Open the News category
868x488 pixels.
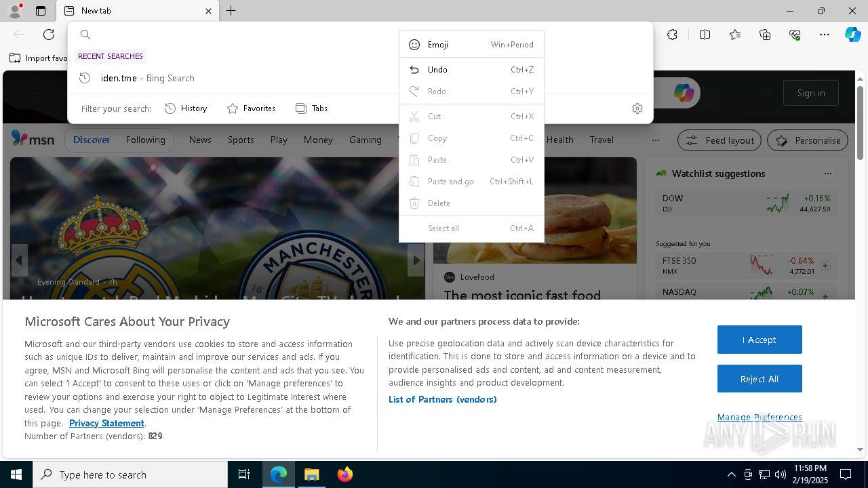(x=200, y=140)
